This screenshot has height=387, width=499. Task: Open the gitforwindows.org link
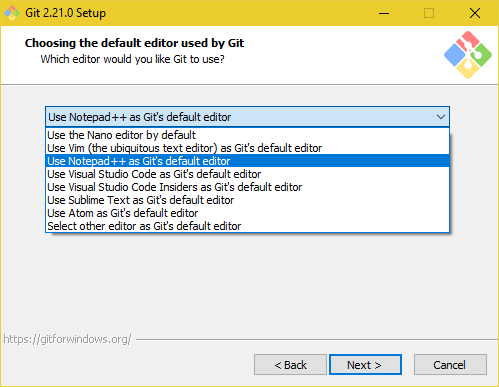(x=67, y=339)
